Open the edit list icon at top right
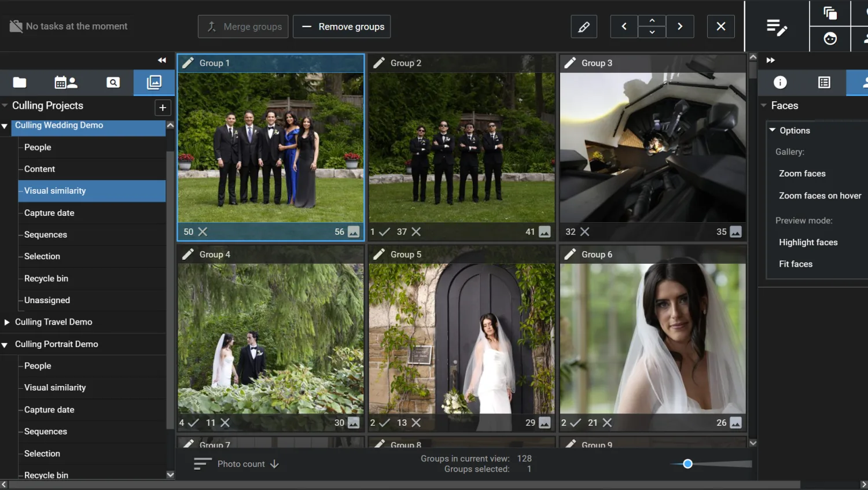 pos(777,27)
